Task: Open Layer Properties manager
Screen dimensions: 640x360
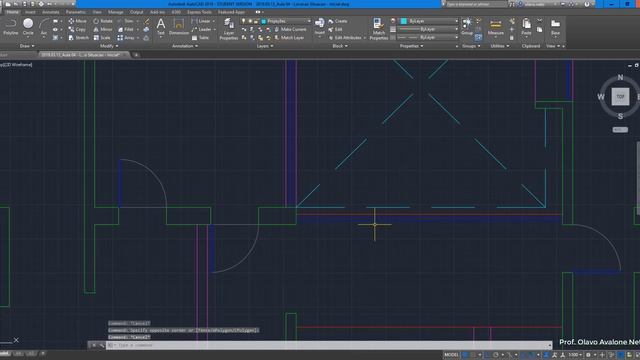Action: point(229,29)
